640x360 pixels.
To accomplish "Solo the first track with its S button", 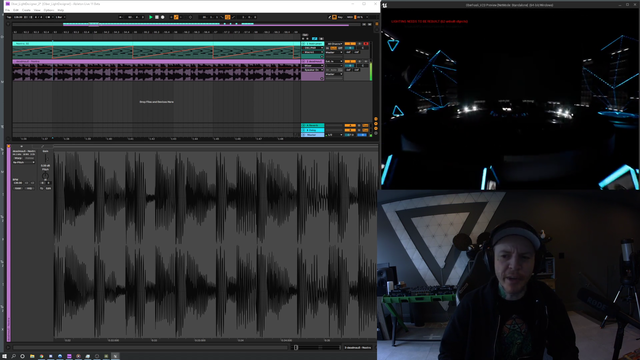I will point(359,44).
